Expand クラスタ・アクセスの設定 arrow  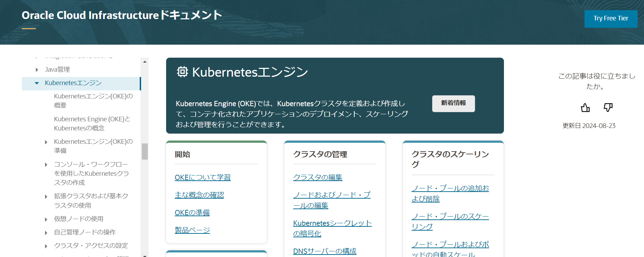coord(46,246)
